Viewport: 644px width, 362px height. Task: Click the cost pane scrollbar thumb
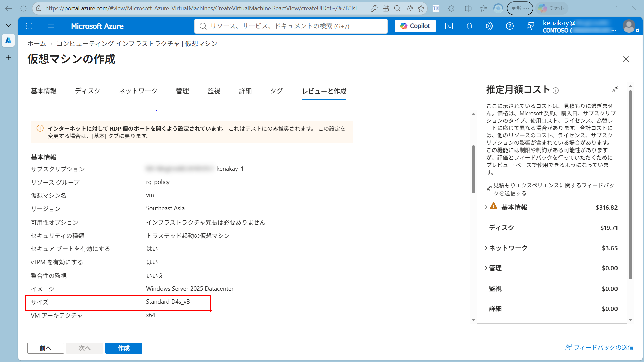coord(630,184)
